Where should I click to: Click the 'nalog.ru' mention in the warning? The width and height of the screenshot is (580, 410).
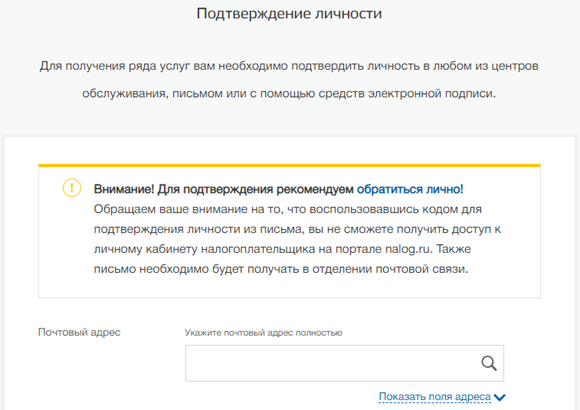click(x=408, y=249)
